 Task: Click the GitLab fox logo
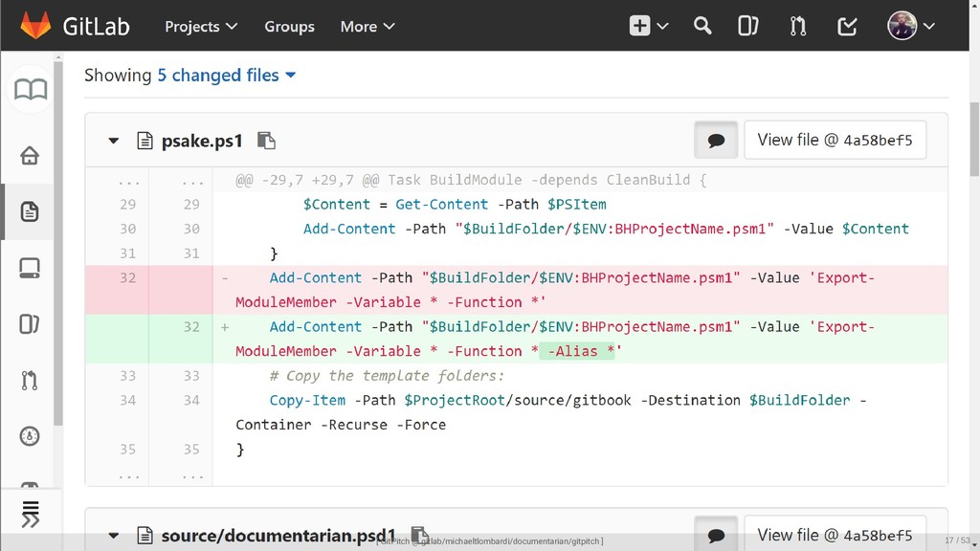pyautogui.click(x=35, y=26)
